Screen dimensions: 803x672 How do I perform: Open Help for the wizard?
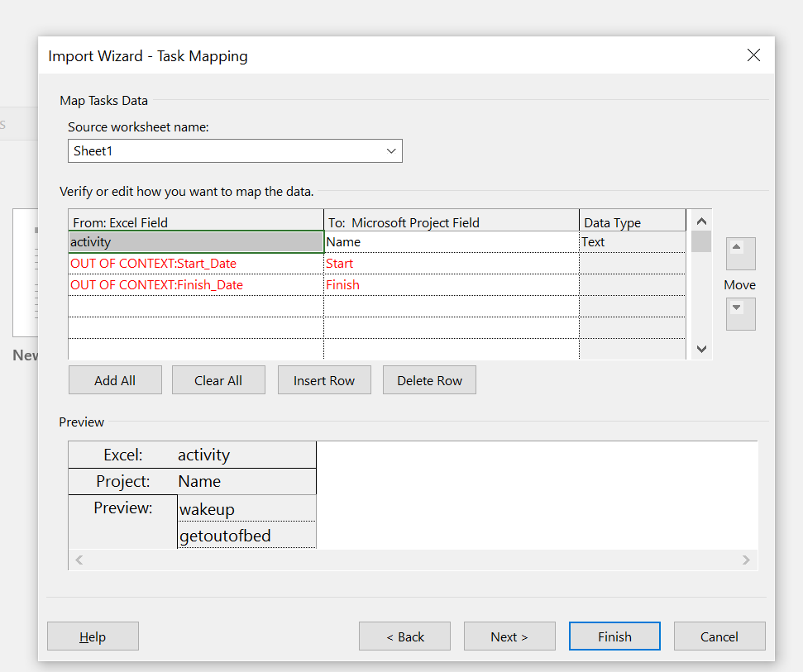tap(93, 636)
